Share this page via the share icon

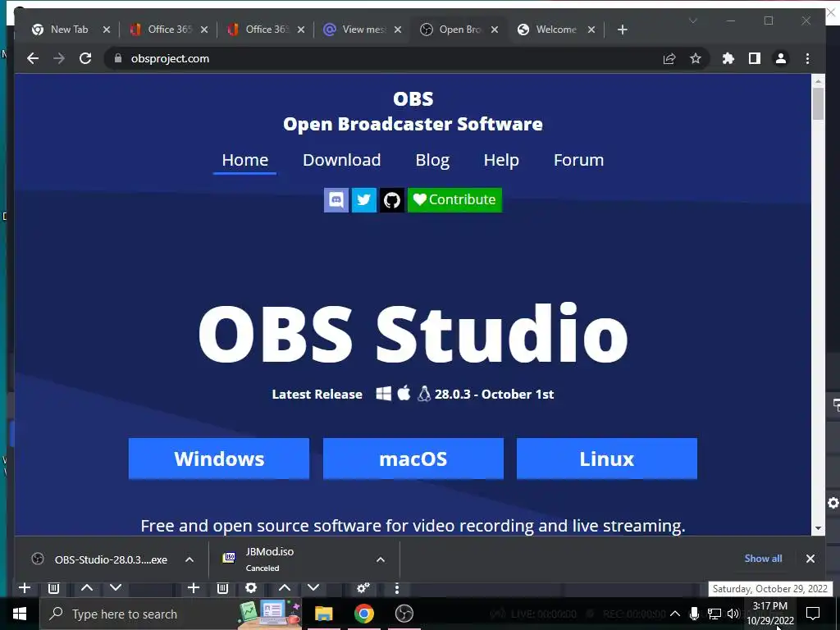tap(669, 58)
